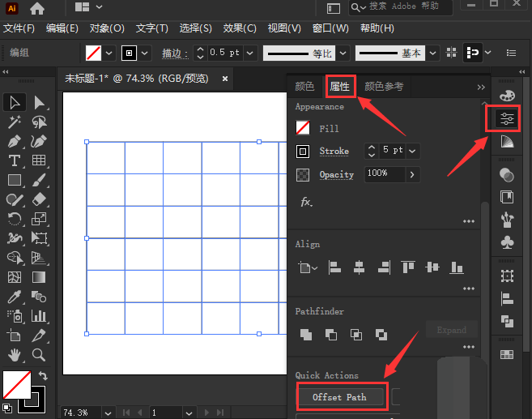
Task: Switch to the 颜色参考 tab
Action: [x=384, y=86]
